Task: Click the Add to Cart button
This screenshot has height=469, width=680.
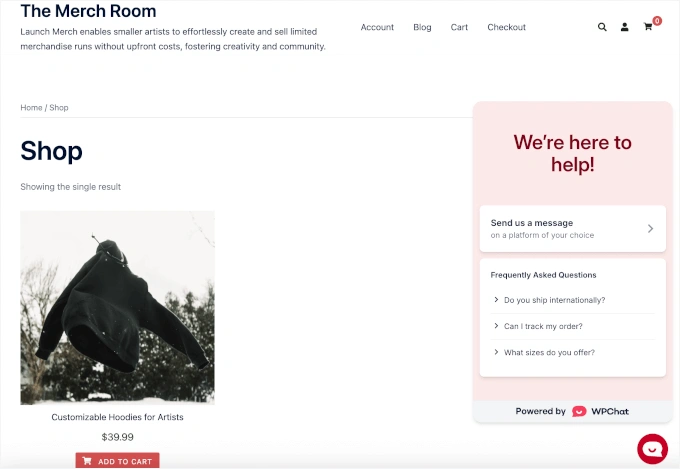Action: point(117,461)
